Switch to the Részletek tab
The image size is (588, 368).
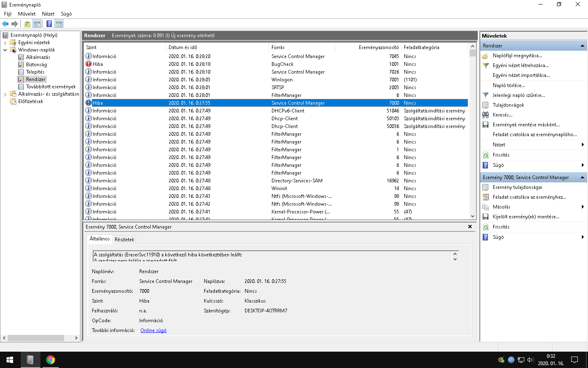[125, 240]
